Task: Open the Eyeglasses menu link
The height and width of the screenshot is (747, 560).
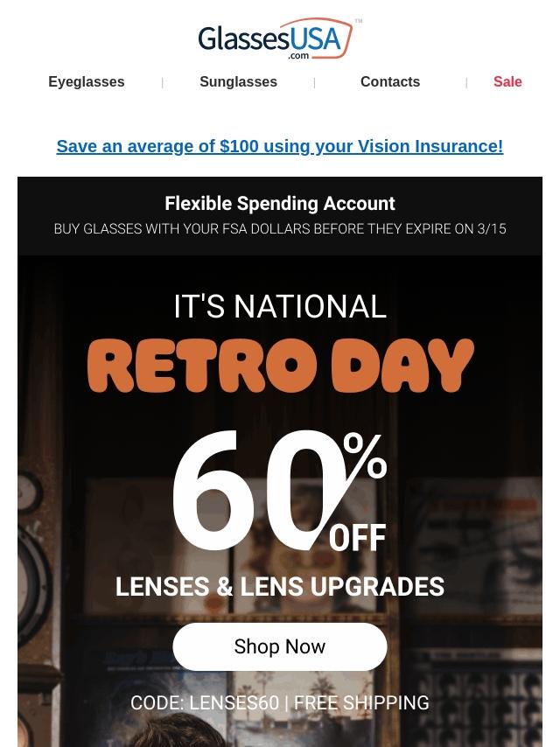Action: [87, 81]
